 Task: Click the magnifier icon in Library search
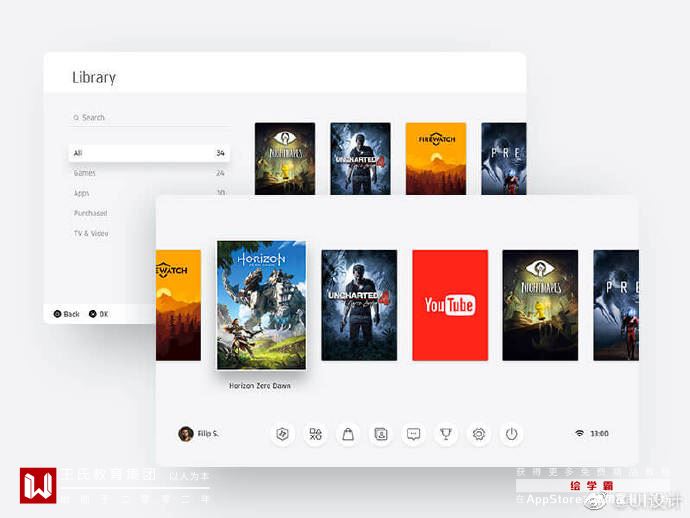click(x=76, y=118)
